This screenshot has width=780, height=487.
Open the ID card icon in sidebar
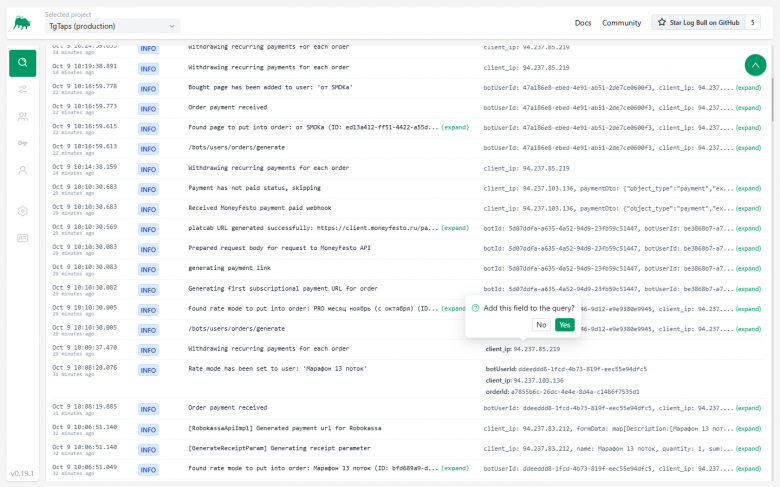[x=22, y=237]
